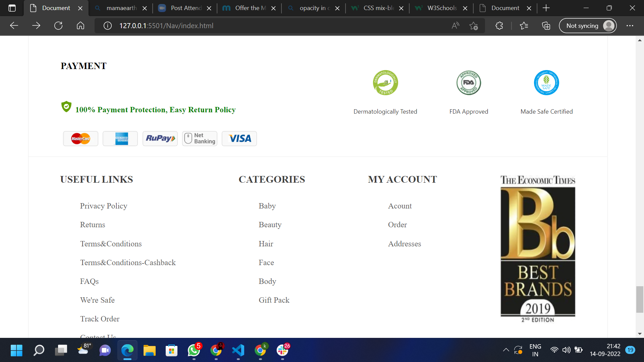
Task: Open the browser settings menu
Action: [630, 25]
